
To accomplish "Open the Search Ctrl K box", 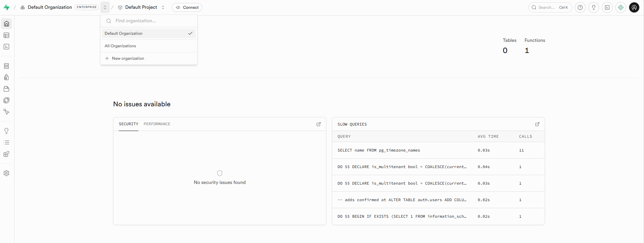I will click(x=550, y=7).
